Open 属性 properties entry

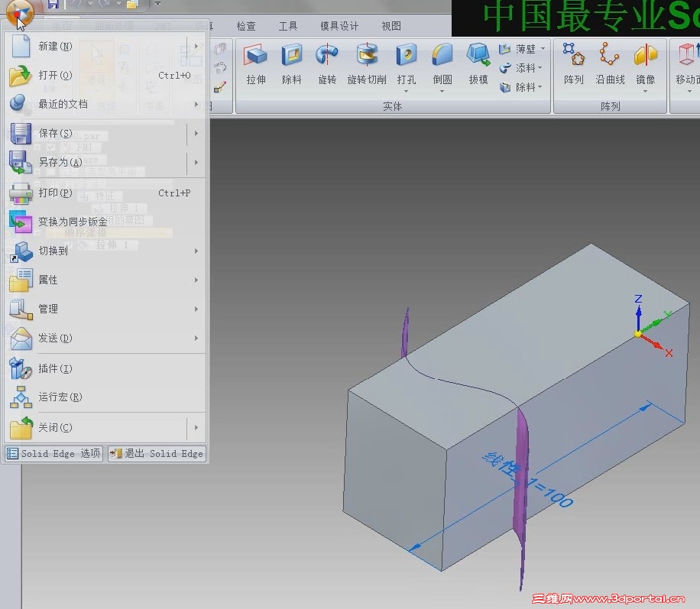pyautogui.click(x=106, y=280)
